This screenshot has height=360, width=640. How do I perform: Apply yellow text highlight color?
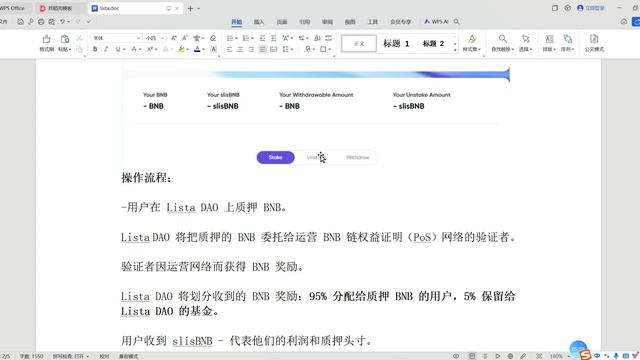(181, 49)
